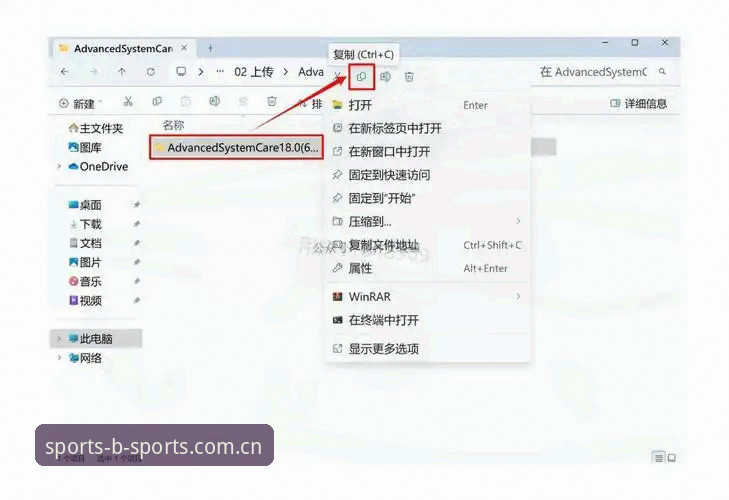
Task: Open 主文件夹 in sidebar
Action: pyautogui.click(x=96, y=128)
